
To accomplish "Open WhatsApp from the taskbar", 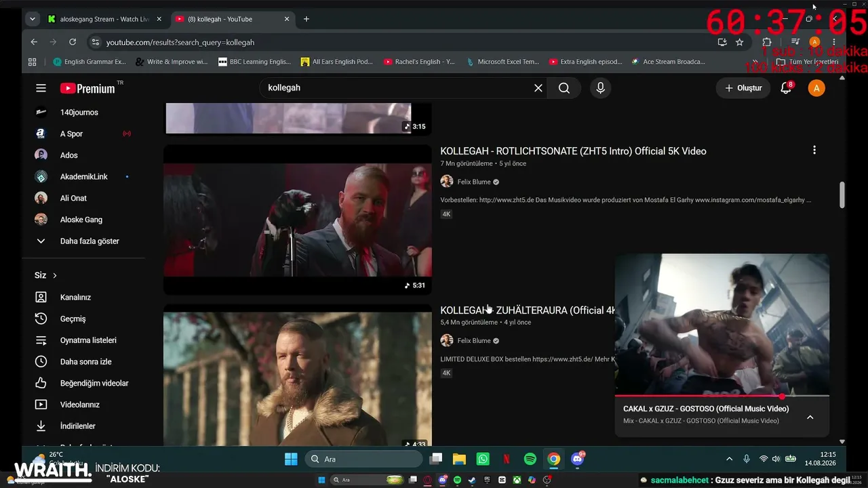I will point(483,459).
